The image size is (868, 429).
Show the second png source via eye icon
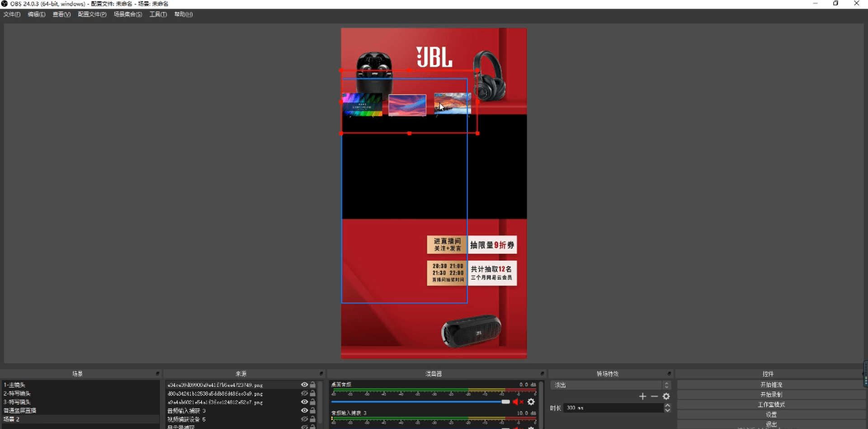pos(304,393)
